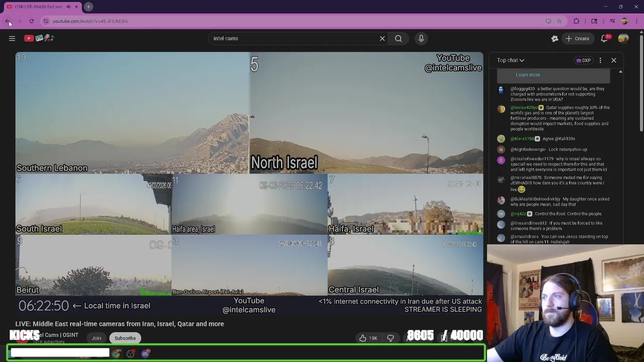This screenshot has height=362, width=644.
Task: Open the media controls toolbar icon
Action: [x=612, y=21]
